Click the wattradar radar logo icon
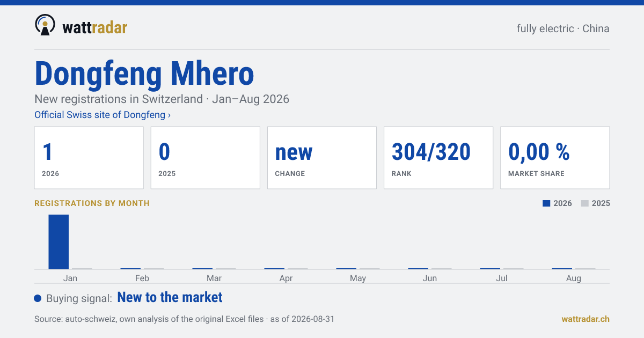This screenshot has width=644, height=338. (45, 25)
